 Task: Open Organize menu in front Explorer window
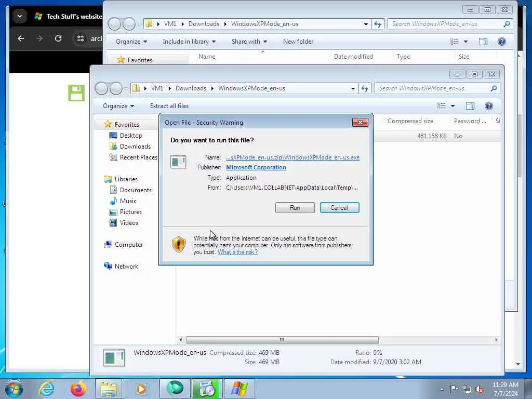118,106
